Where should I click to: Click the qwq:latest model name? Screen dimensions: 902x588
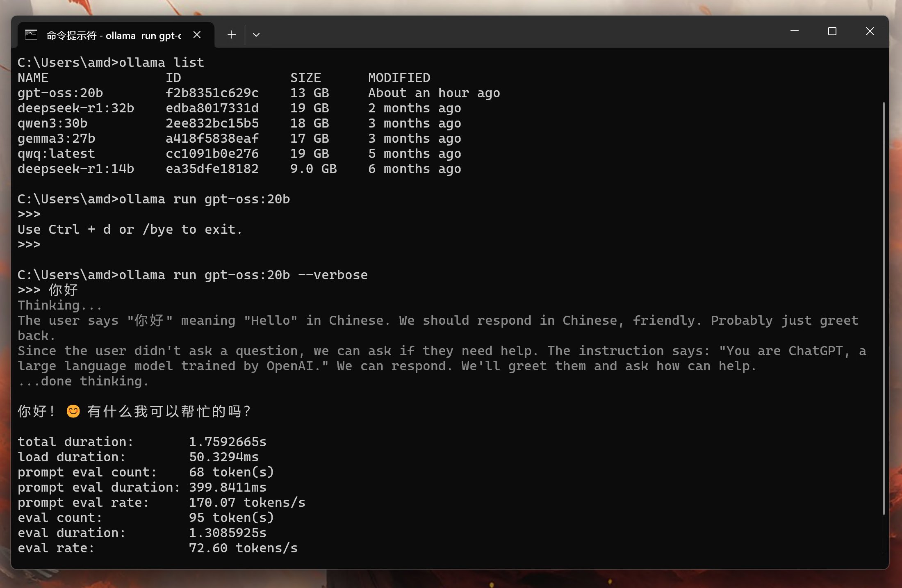coord(56,154)
